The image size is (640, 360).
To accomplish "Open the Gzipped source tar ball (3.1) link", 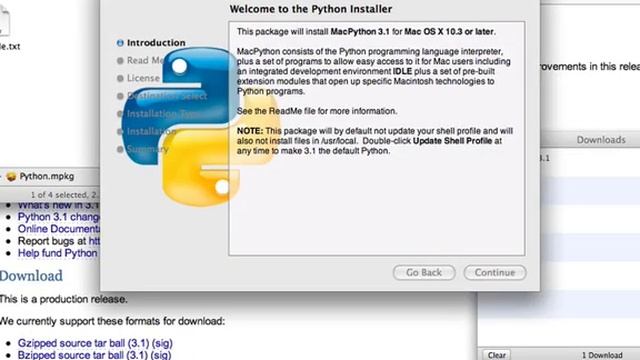I will click(x=83, y=343).
